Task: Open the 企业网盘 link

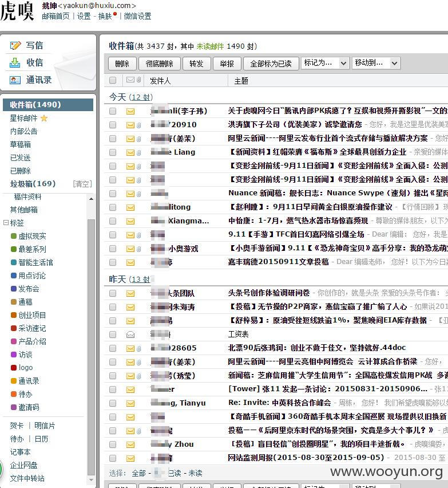Action: tap(23, 465)
